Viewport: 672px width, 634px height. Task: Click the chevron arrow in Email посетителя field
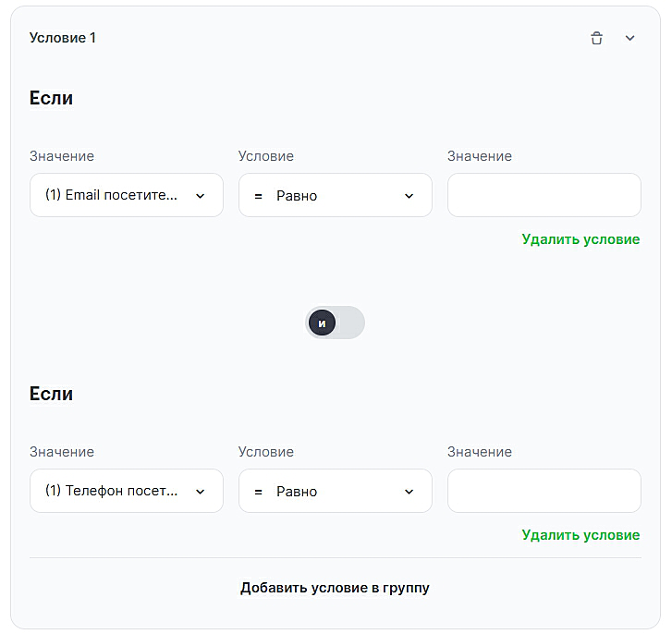(x=201, y=196)
